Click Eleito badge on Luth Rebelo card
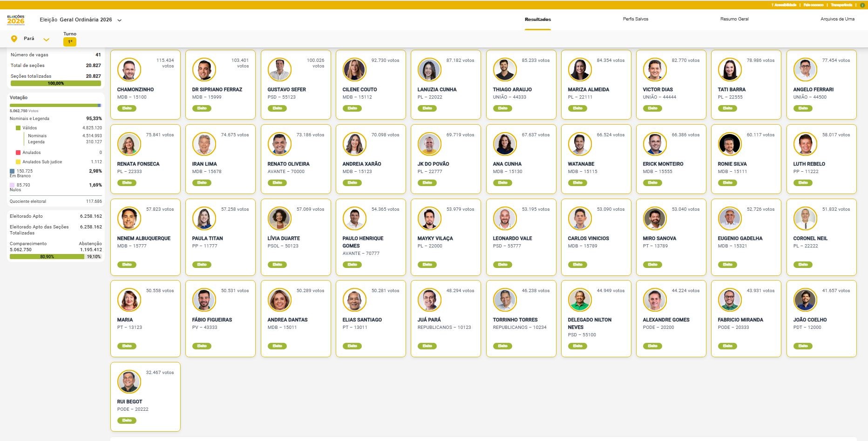The height and width of the screenshot is (441, 868). click(803, 183)
